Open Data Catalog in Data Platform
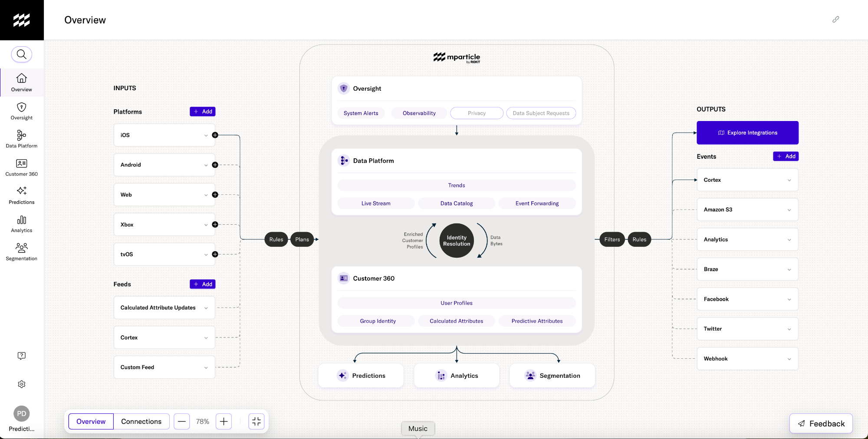The image size is (868, 439). pos(457,203)
